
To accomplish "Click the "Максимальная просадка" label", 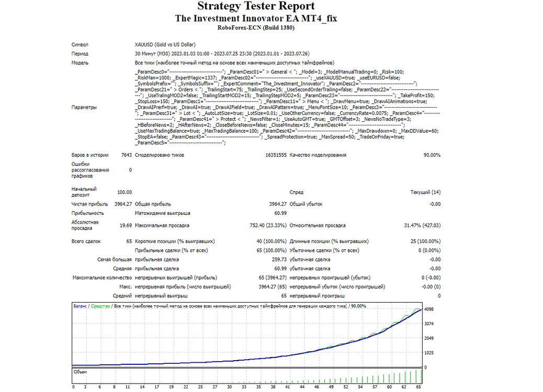I will 162,225.
